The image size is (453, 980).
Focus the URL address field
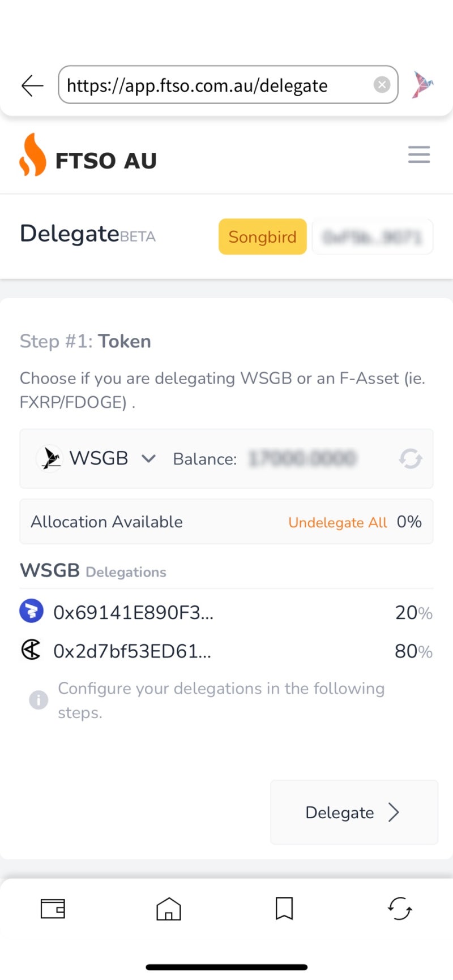(215, 85)
